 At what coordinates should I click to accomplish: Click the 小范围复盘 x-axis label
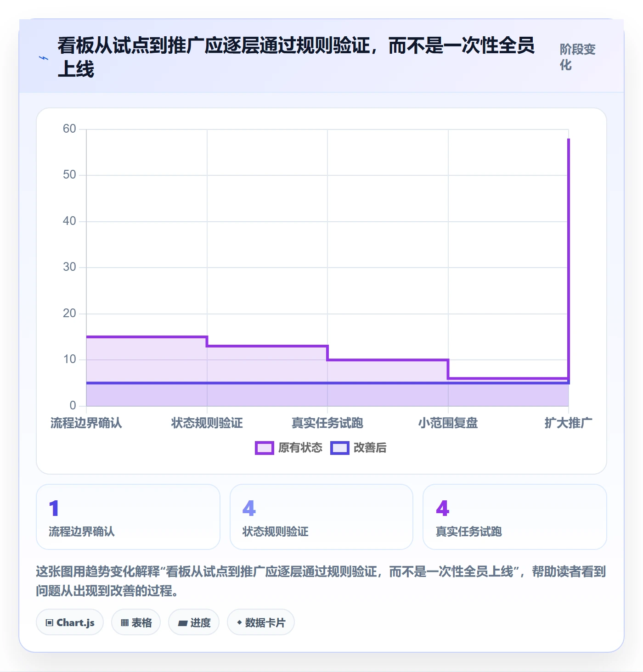(448, 423)
